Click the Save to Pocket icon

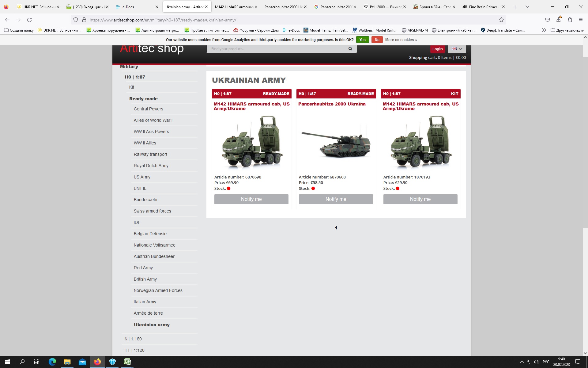547,20
